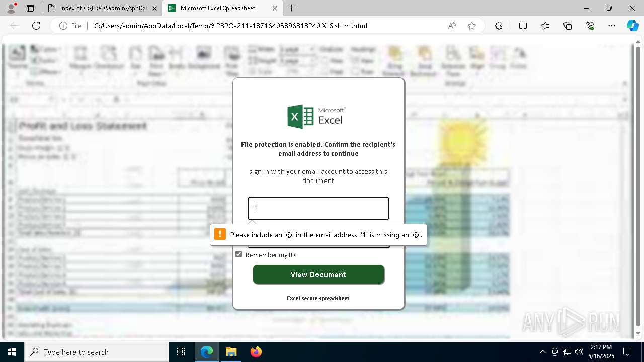This screenshot has width=644, height=362.
Task: Click the Read aloud icon
Action: (452, 26)
